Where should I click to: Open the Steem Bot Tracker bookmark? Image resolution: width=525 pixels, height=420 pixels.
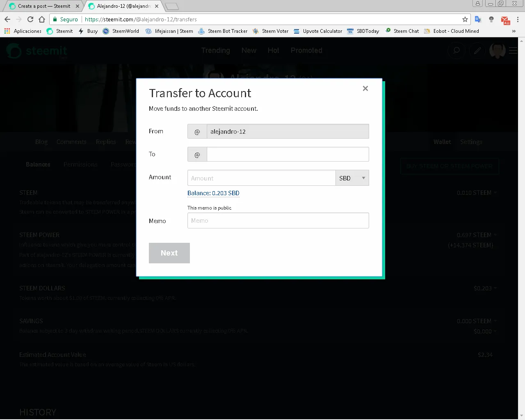pos(223,31)
